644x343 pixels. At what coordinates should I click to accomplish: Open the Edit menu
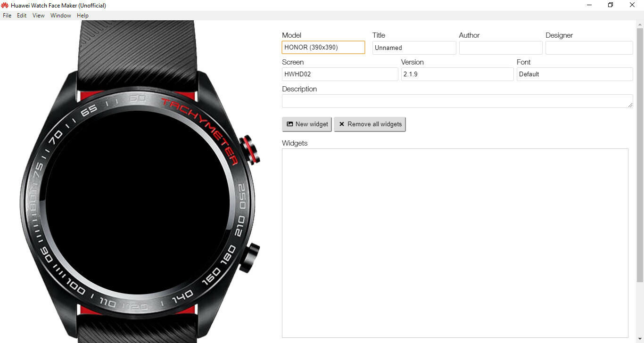click(x=22, y=16)
